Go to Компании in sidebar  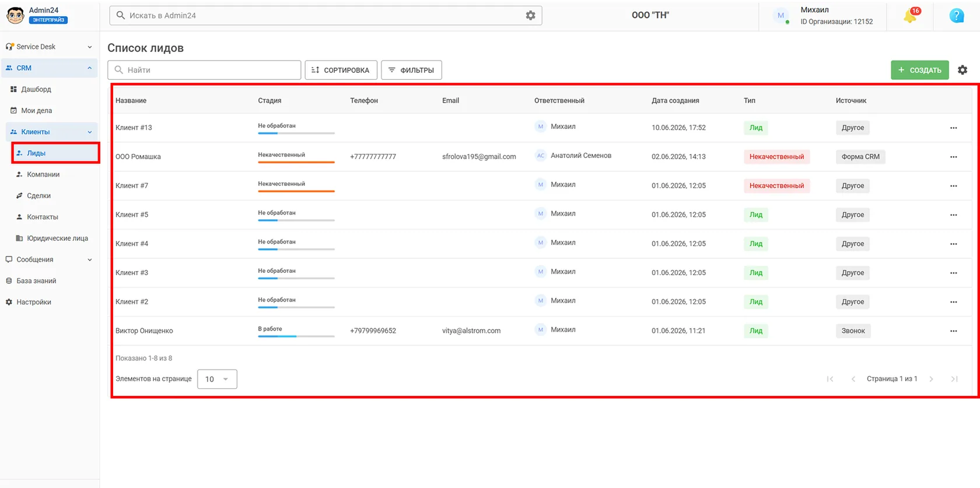43,174
